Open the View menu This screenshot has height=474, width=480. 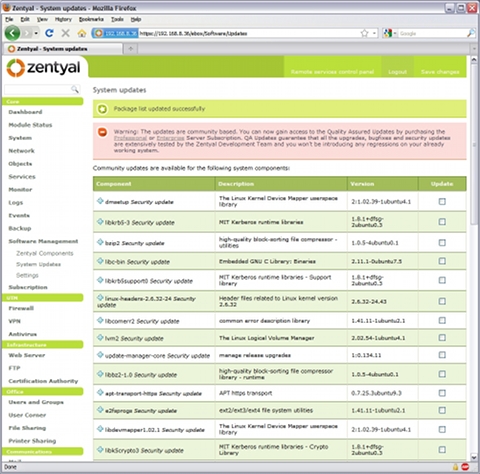pos(42,19)
